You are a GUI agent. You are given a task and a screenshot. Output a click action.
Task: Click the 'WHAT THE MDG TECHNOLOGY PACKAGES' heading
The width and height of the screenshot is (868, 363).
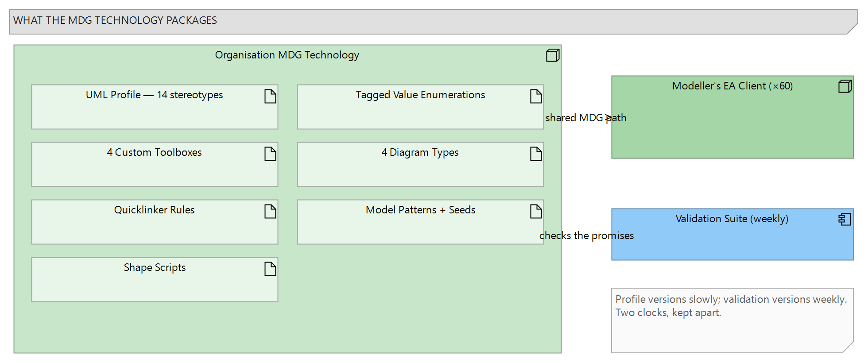coord(115,20)
